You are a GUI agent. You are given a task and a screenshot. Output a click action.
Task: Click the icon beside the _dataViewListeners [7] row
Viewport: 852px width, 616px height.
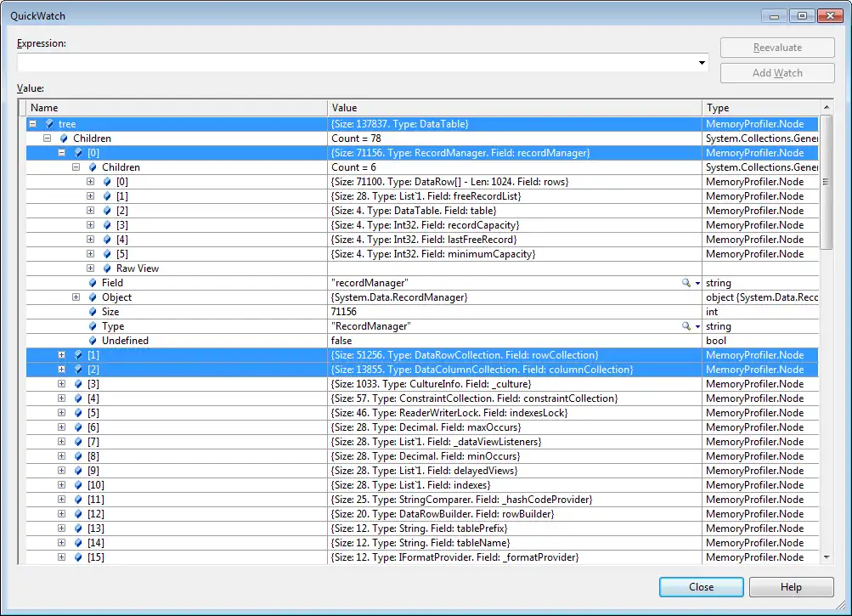tap(78, 442)
